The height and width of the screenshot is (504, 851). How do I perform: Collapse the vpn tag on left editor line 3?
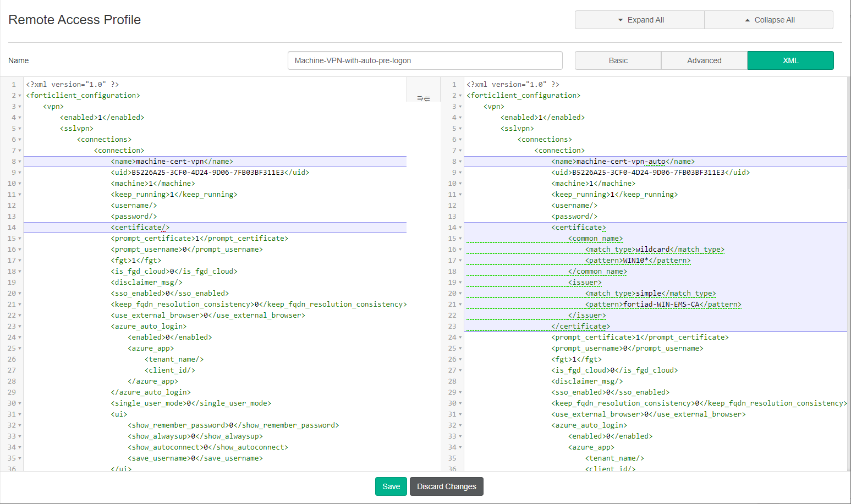coord(20,107)
